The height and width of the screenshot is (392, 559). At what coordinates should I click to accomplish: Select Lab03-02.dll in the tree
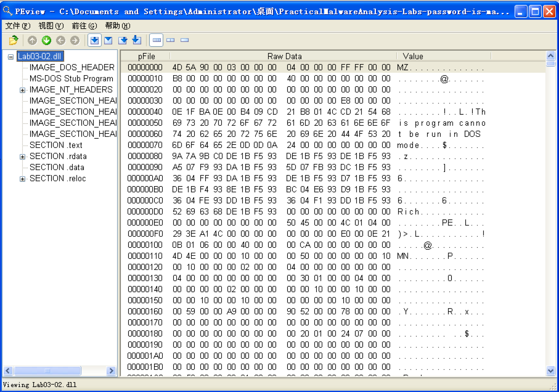(40, 56)
